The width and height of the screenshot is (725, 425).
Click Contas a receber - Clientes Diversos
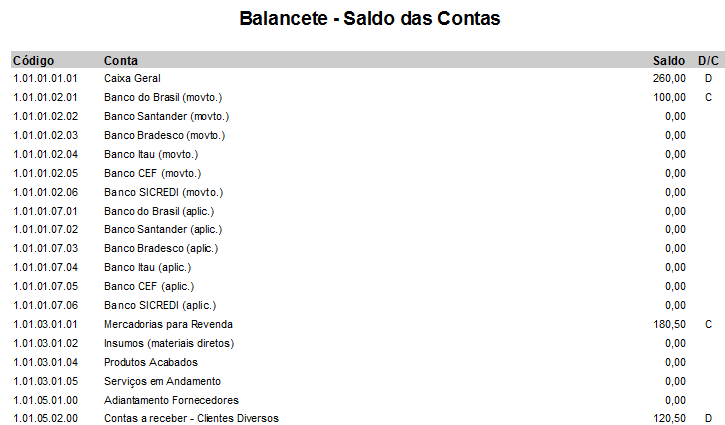click(191, 418)
